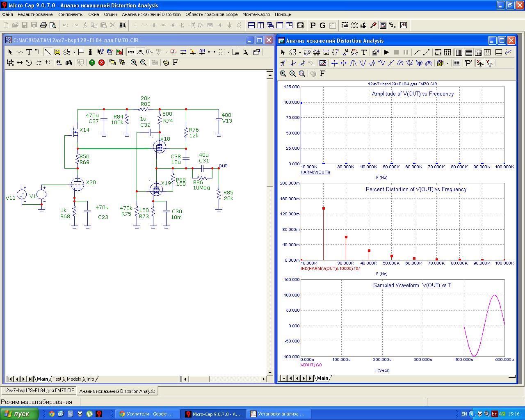Switch to the Models page tab
Viewport: 525px width, 420px height.
click(74, 379)
